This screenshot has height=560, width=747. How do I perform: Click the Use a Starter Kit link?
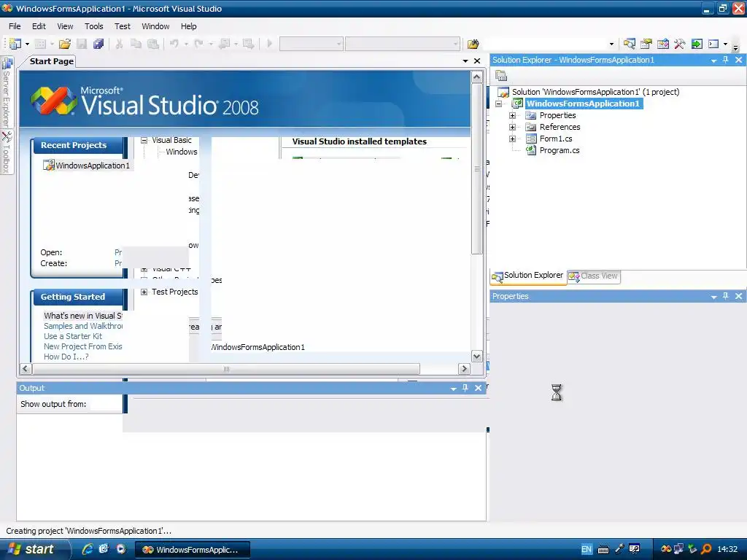(73, 336)
